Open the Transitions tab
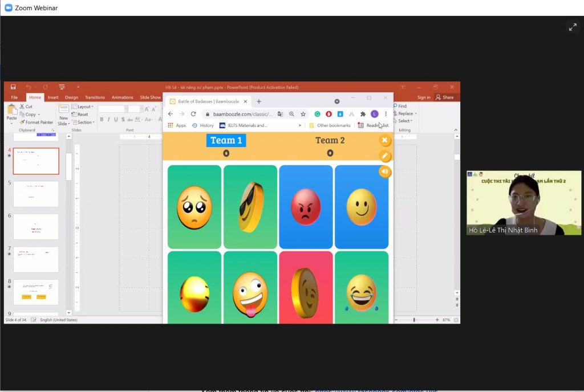584x392 pixels. 95,97
